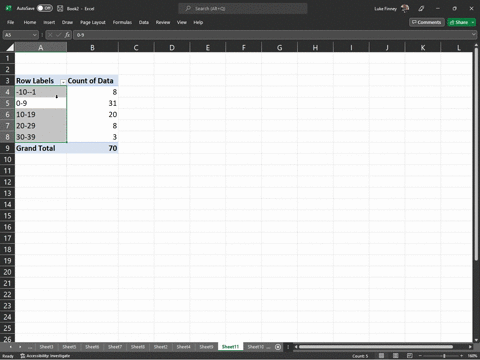Screen dimensions: 480x360
Task: Switch to the Draw ribbon tab
Action: (67, 22)
